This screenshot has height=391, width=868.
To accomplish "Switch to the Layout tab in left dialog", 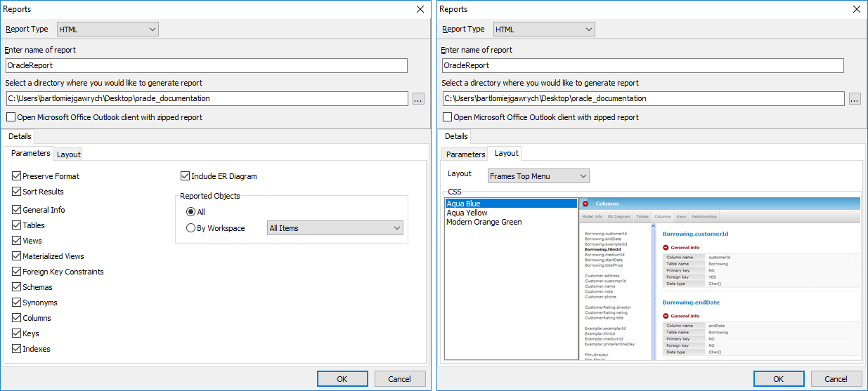I will click(69, 154).
